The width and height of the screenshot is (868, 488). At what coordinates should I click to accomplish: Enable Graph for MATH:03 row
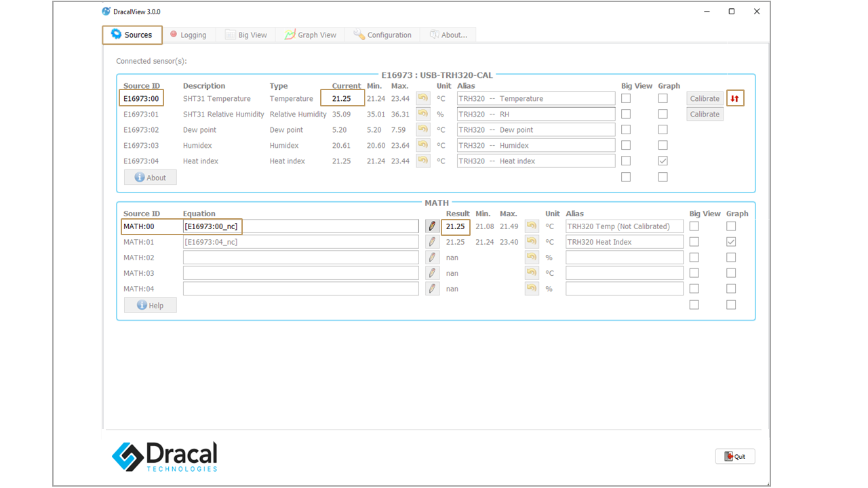730,273
